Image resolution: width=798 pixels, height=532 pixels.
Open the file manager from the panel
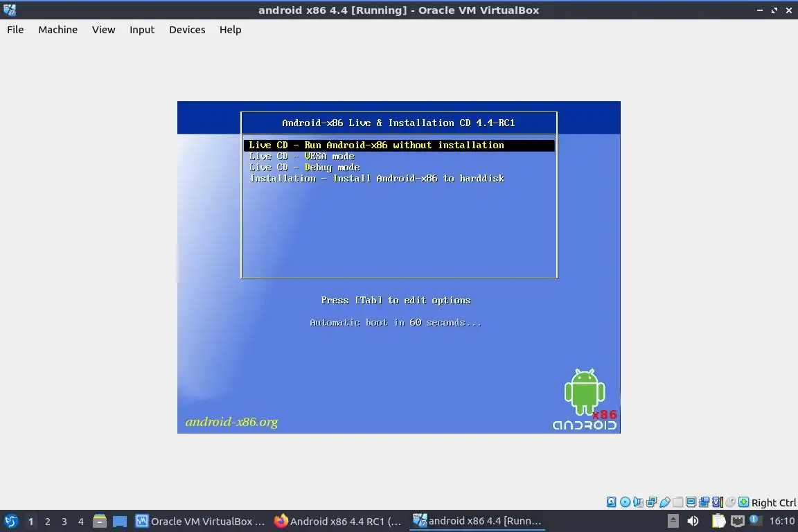pyautogui.click(x=100, y=521)
